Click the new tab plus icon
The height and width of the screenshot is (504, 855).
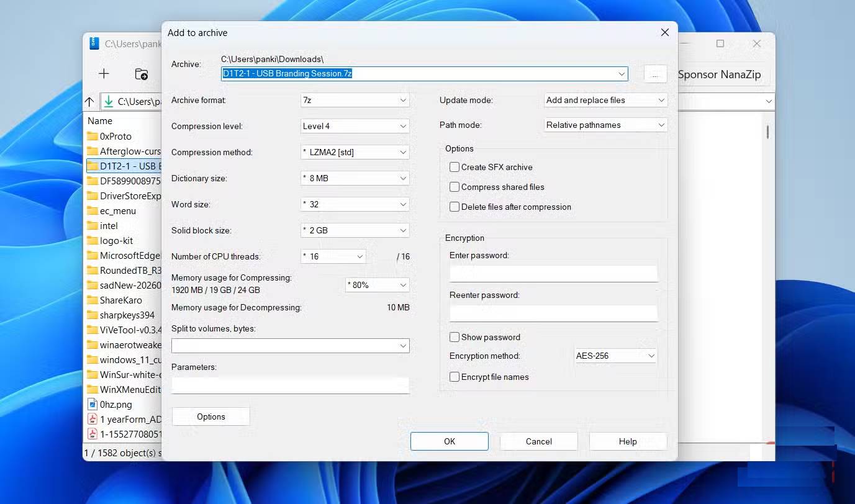tap(104, 73)
